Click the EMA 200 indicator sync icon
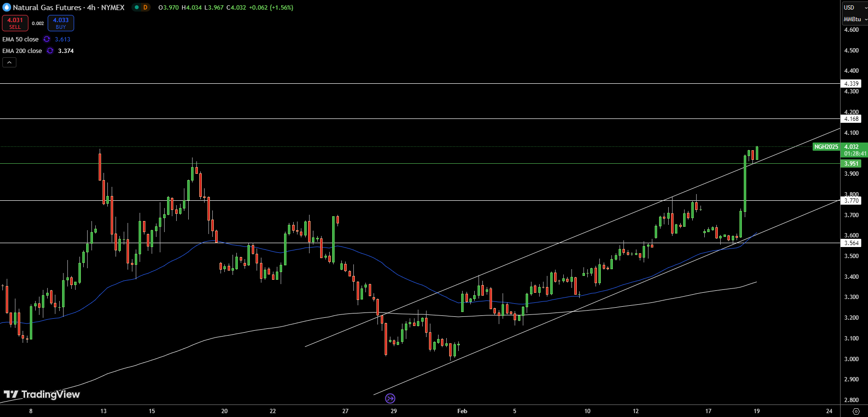This screenshot has width=868, height=417. 50,51
